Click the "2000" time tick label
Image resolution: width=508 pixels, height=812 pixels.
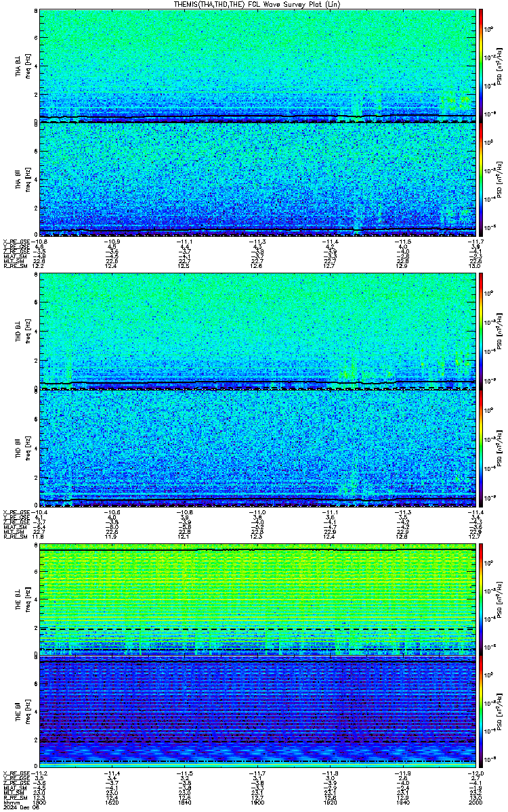(475, 801)
